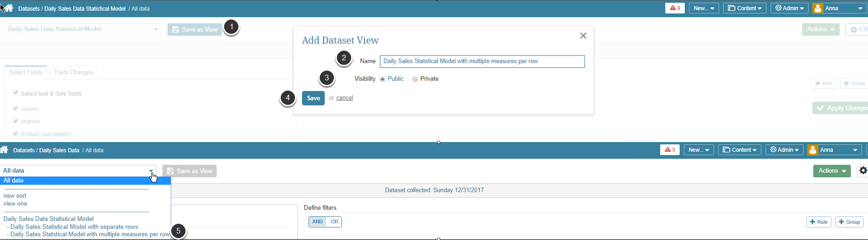Open the Daily Sales Data Statistical Model view selector
Screen dimensions: 868x240
coord(83,29)
